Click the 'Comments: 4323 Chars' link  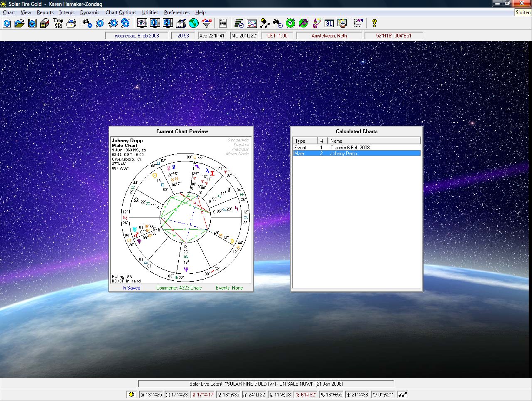(179, 288)
